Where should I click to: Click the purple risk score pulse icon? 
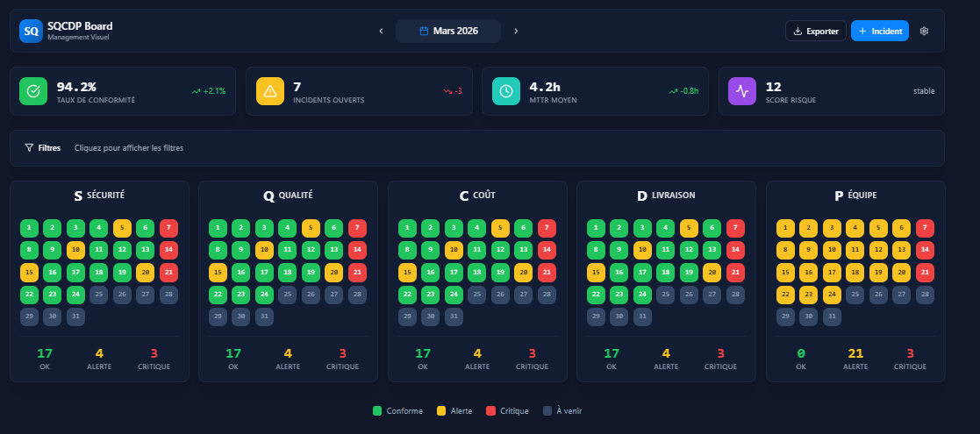point(742,91)
